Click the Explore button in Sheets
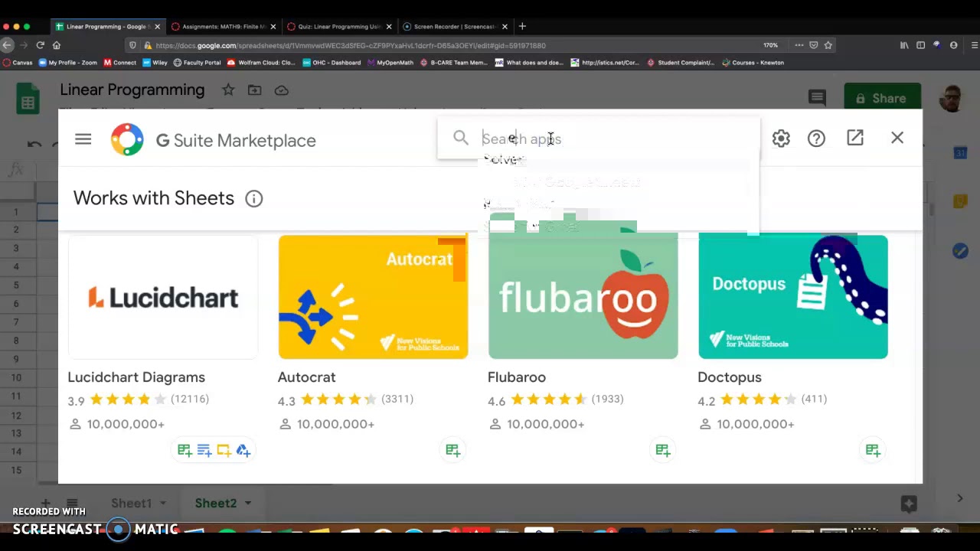Image resolution: width=980 pixels, height=551 pixels. click(909, 503)
